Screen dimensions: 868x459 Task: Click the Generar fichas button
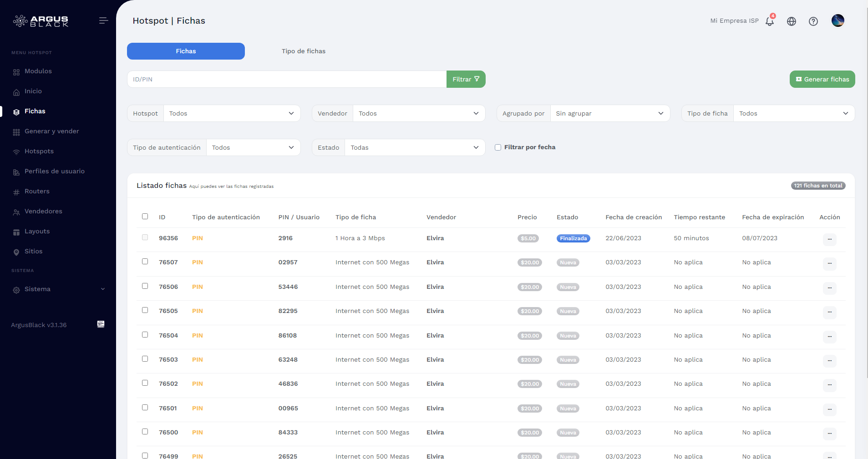coord(822,79)
